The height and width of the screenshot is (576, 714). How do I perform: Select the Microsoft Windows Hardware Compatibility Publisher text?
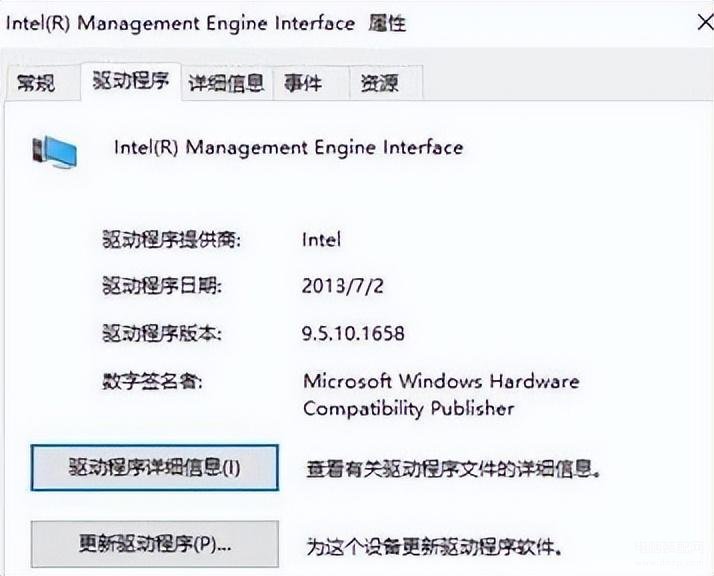click(441, 394)
